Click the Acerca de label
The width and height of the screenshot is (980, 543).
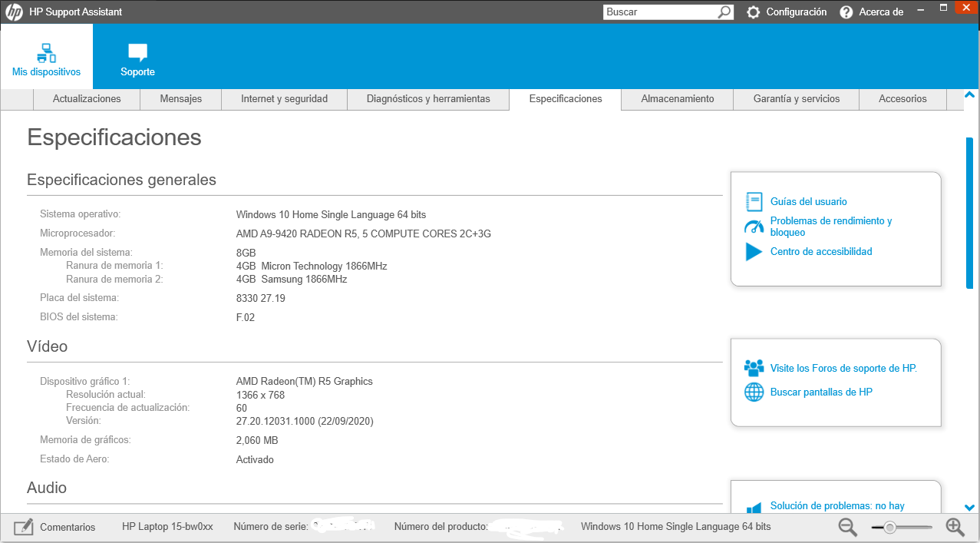tap(881, 12)
